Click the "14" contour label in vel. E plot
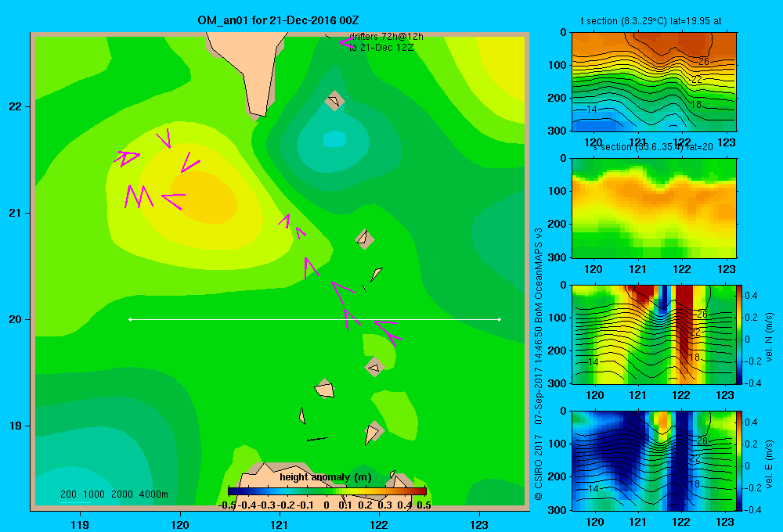The height and width of the screenshot is (532, 783). [593, 489]
